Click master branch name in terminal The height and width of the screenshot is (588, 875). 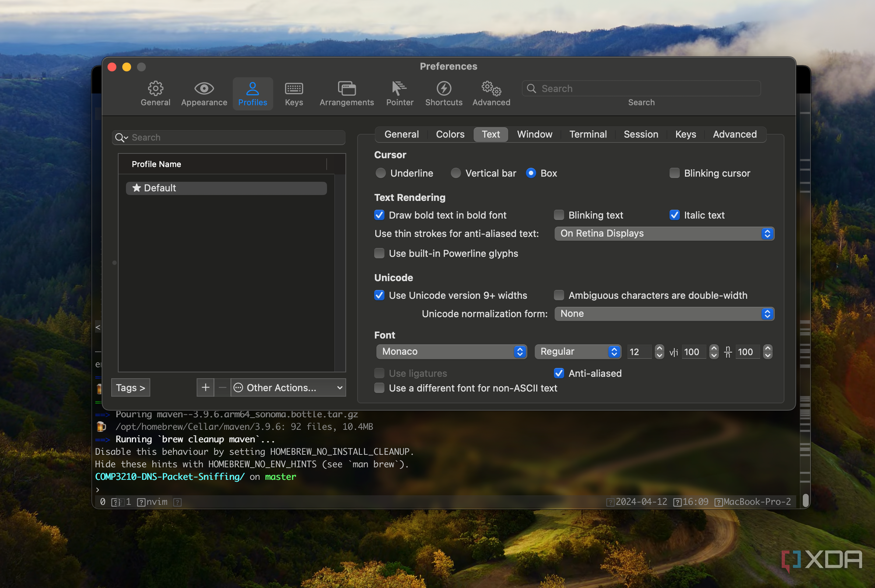(281, 477)
